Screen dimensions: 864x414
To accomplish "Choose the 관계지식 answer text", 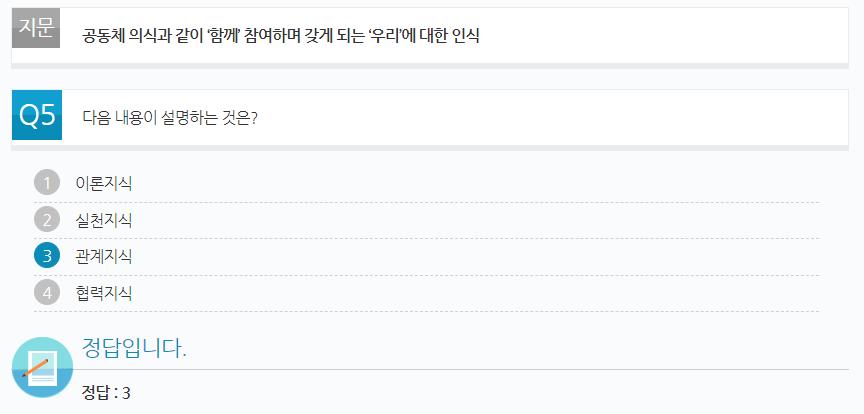I will (104, 256).
